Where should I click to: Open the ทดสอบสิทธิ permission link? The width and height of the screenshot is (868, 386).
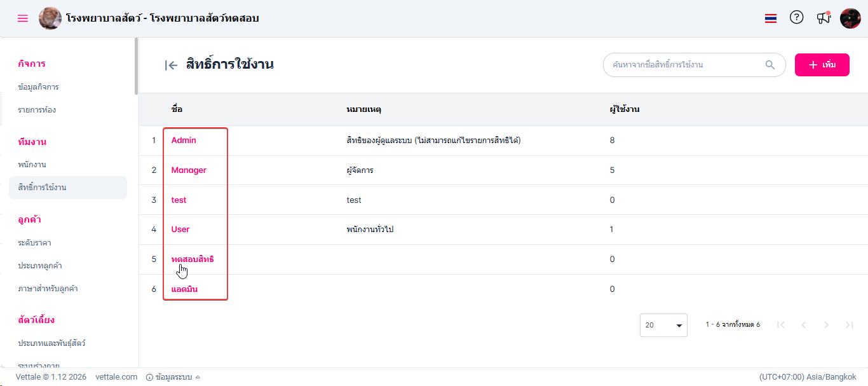[x=193, y=259]
